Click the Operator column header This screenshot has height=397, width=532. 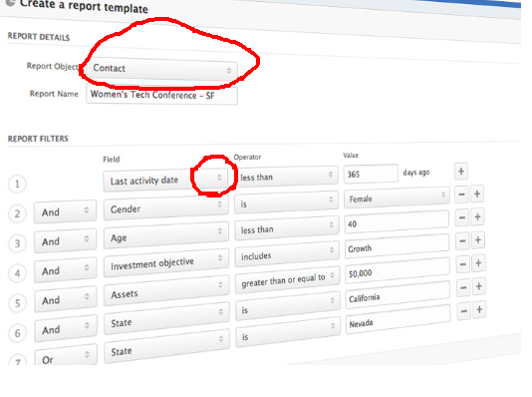click(247, 157)
